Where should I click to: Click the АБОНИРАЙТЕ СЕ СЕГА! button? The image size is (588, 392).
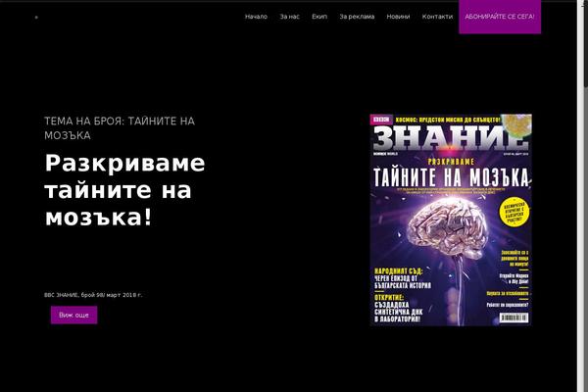pyautogui.click(x=500, y=17)
